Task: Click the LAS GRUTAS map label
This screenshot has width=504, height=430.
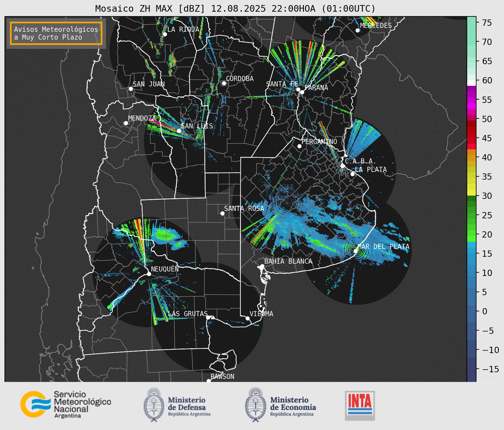Action: pos(188,314)
